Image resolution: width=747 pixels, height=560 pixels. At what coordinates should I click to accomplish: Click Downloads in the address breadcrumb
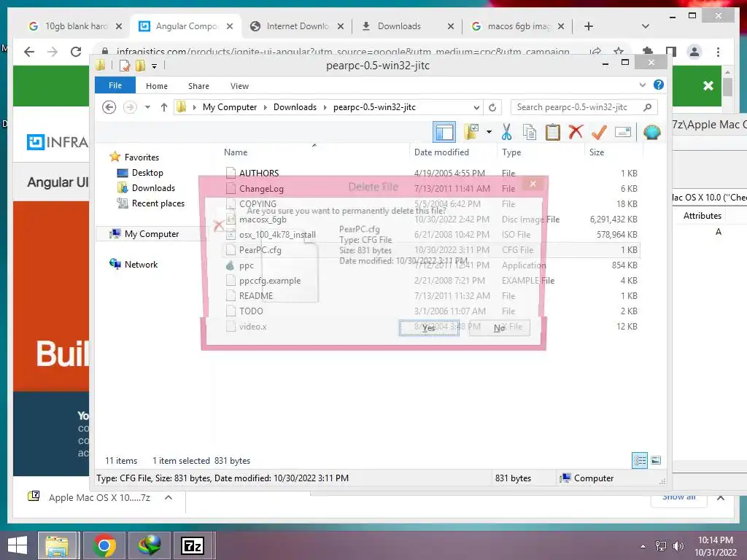[x=295, y=107]
